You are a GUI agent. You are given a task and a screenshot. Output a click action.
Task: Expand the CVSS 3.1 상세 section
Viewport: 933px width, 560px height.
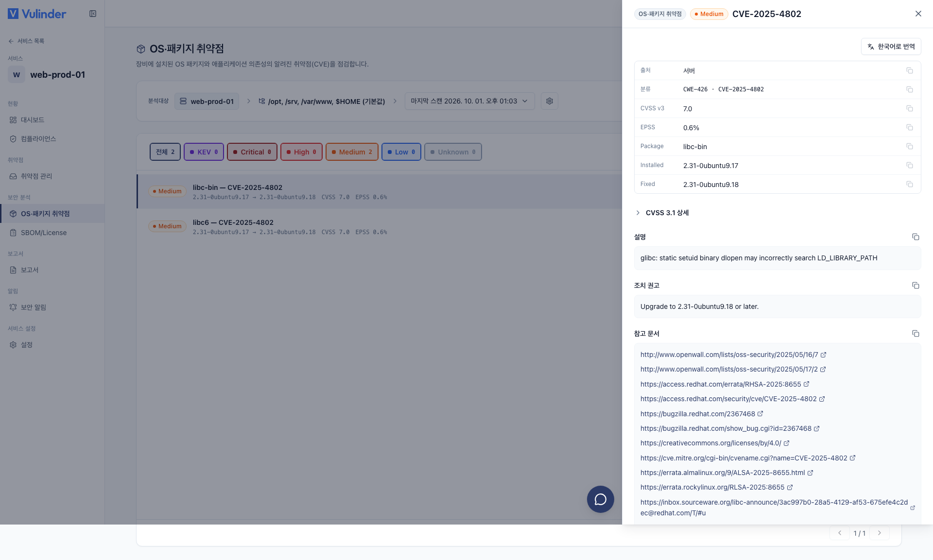click(662, 213)
